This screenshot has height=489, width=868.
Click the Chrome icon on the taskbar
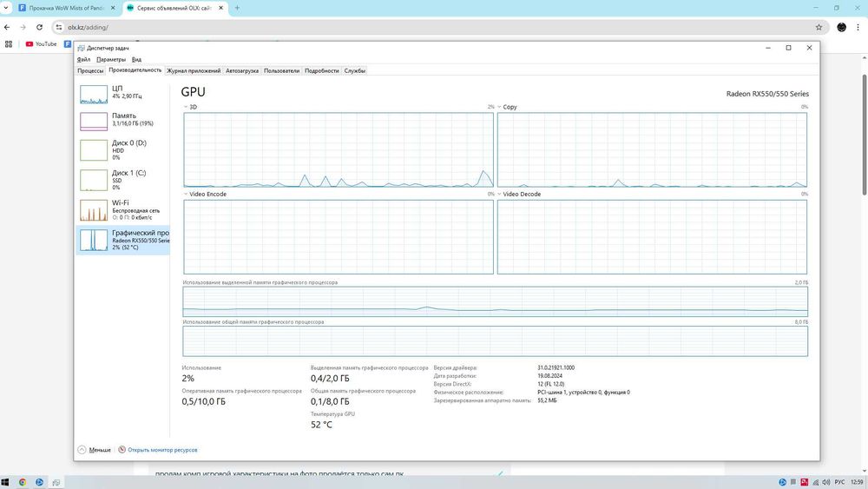[x=23, y=482]
